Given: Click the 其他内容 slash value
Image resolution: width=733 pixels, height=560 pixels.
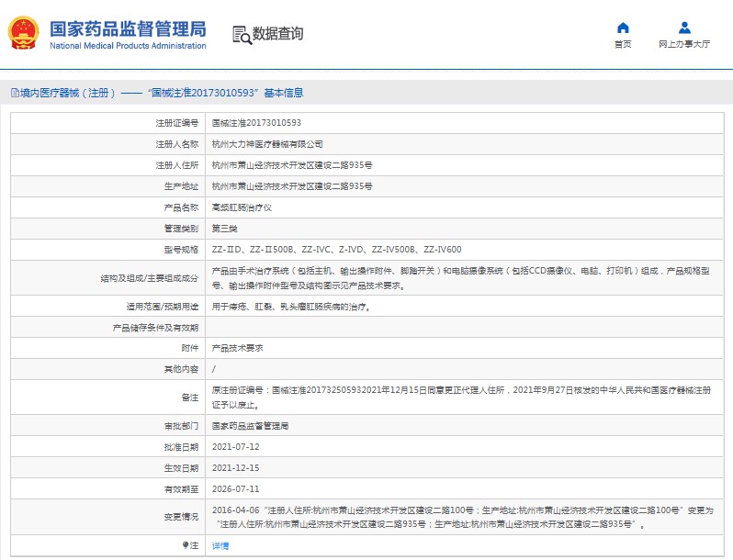Looking at the screenshot, I should [x=214, y=369].
